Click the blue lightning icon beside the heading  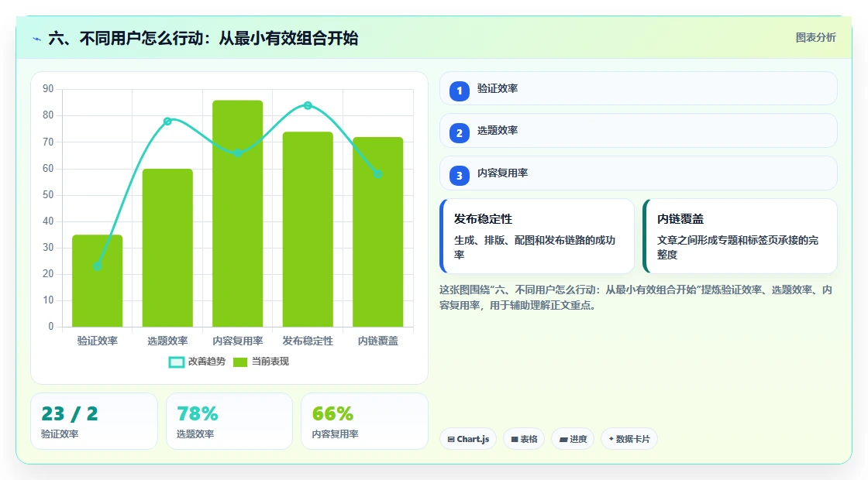[x=37, y=39]
